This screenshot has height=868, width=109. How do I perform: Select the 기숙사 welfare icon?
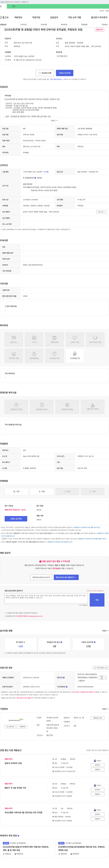coord(34,340)
